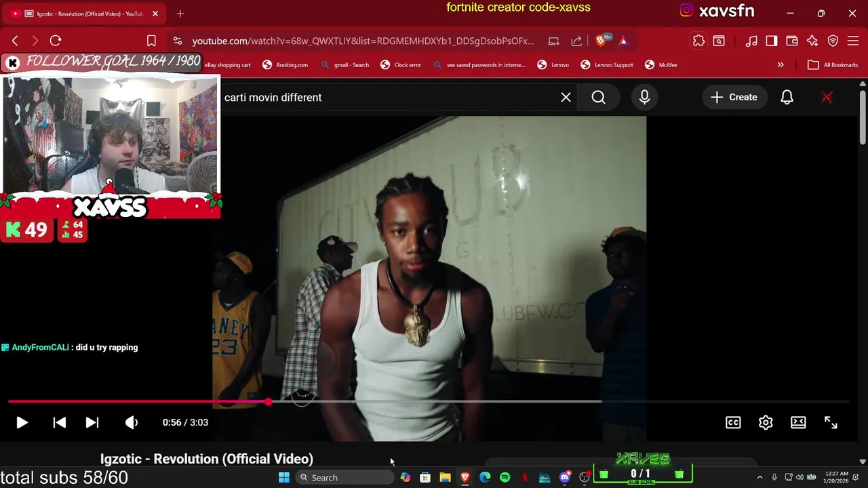Viewport: 868px width, 488px height.
Task: Start voice search with microphone
Action: pos(644,98)
